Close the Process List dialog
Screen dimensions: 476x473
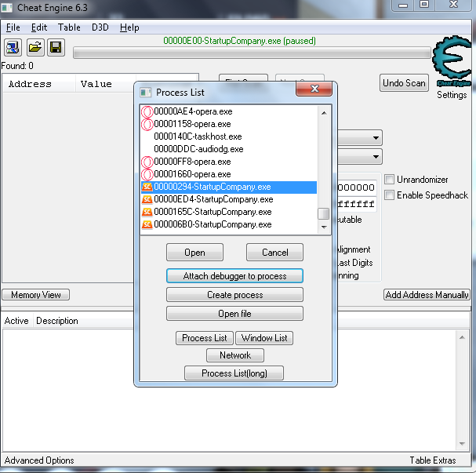[322, 92]
